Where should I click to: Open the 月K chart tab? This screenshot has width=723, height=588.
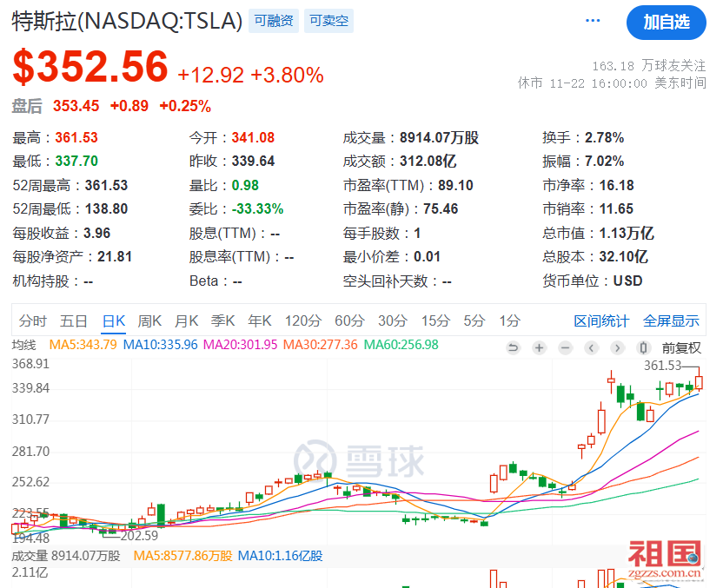(186, 320)
